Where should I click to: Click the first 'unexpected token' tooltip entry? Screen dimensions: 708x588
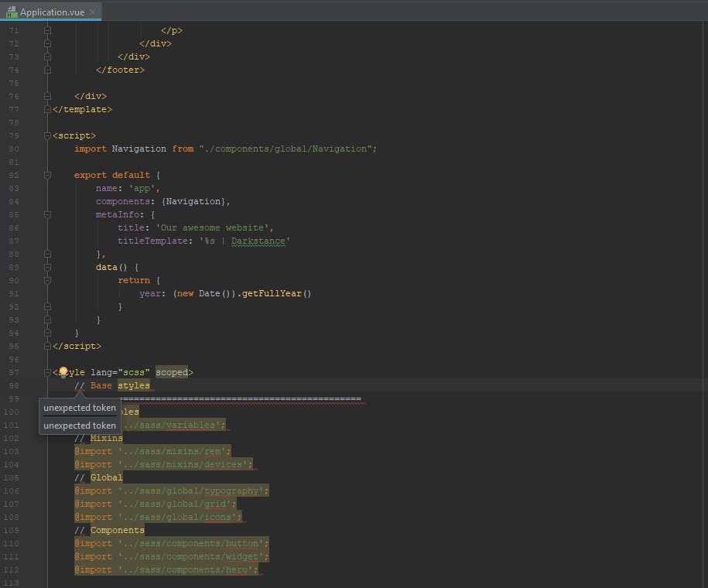click(x=80, y=408)
